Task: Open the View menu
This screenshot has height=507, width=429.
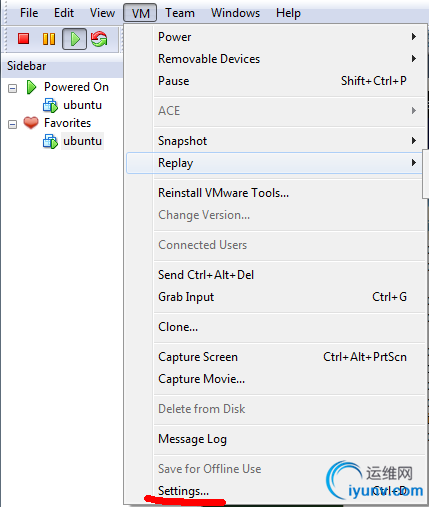Action: click(x=102, y=13)
